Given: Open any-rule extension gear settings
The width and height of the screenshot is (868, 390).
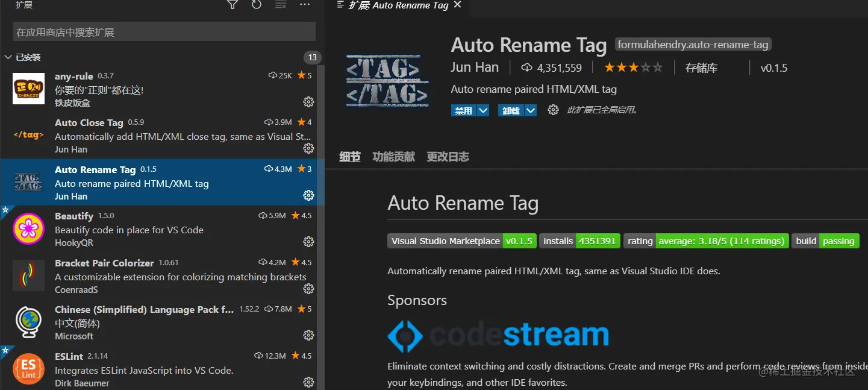Looking at the screenshot, I should tap(308, 101).
